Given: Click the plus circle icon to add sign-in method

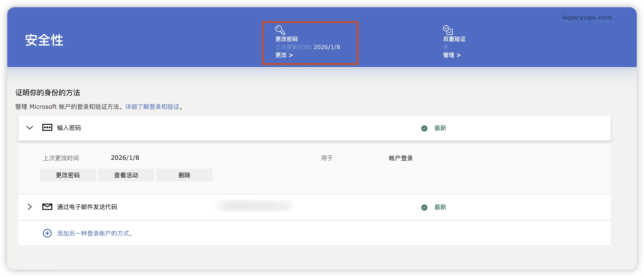Looking at the screenshot, I should pos(47,233).
